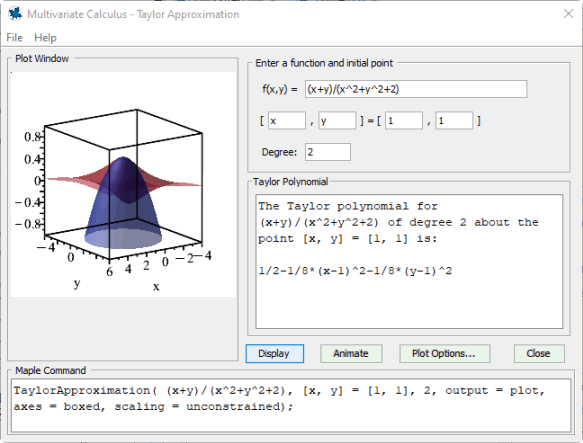Click the 3D surface plot in Plot Window

(123, 184)
